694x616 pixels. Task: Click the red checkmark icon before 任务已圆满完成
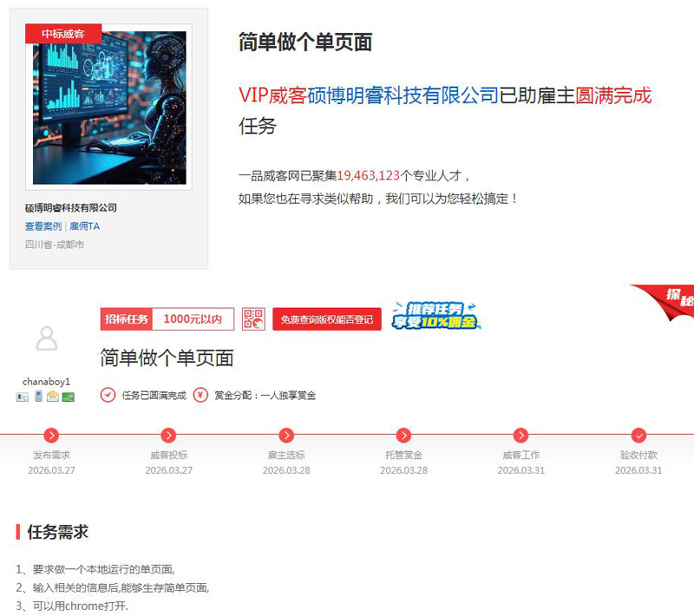tap(106, 394)
